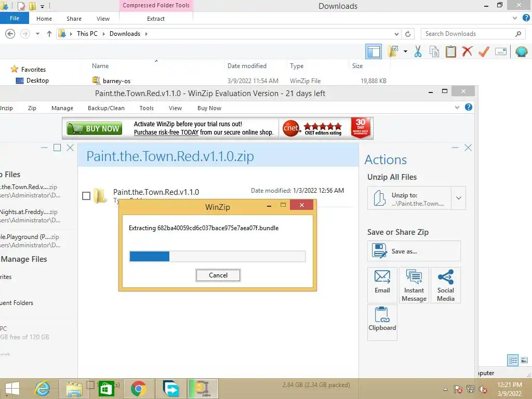The width and height of the screenshot is (532, 399).
Task: Maximize the WinZip Files pane
Action: point(57,148)
